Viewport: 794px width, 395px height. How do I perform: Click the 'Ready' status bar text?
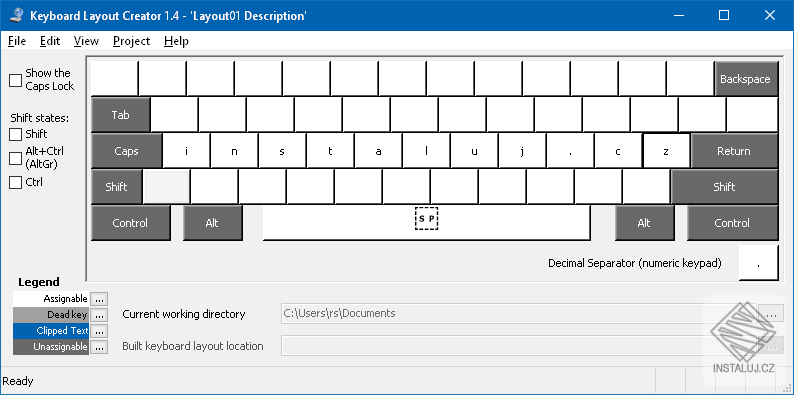[x=18, y=381]
